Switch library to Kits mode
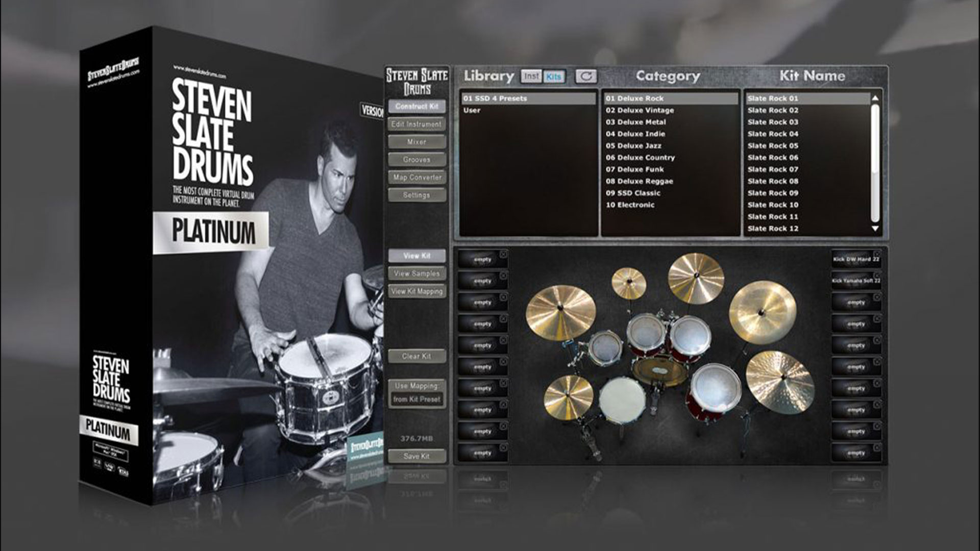Viewport: 980px width, 551px height. 553,77
